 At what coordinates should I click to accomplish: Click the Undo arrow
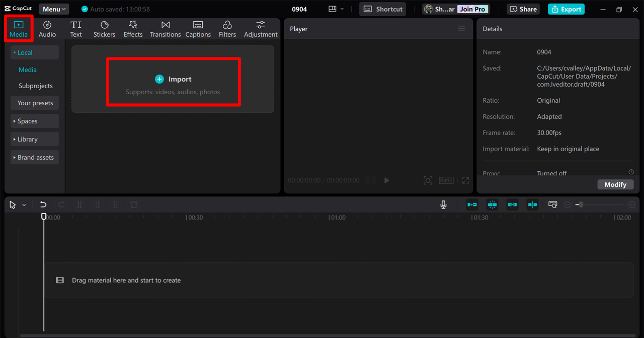43,205
